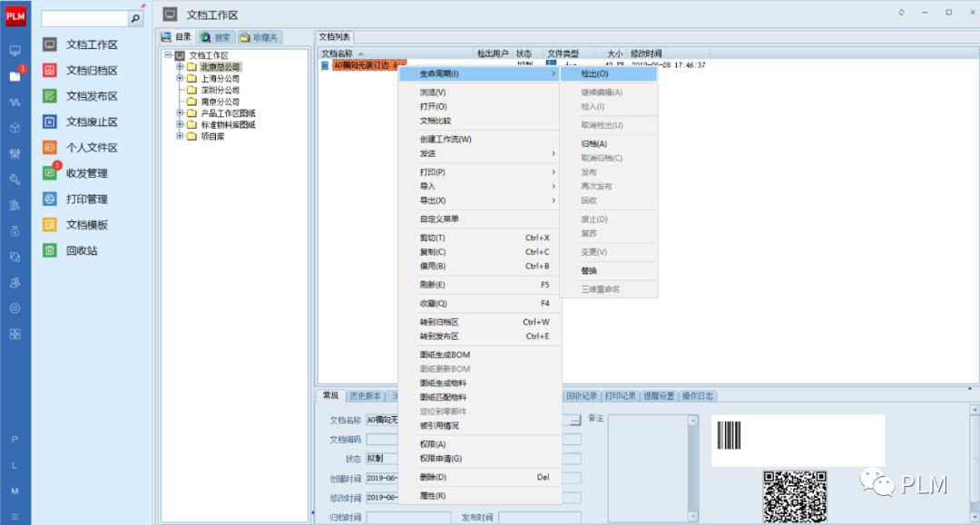Image resolution: width=980 pixels, height=525 pixels.
Task: Click the PLM logo icon
Action: 15,15
